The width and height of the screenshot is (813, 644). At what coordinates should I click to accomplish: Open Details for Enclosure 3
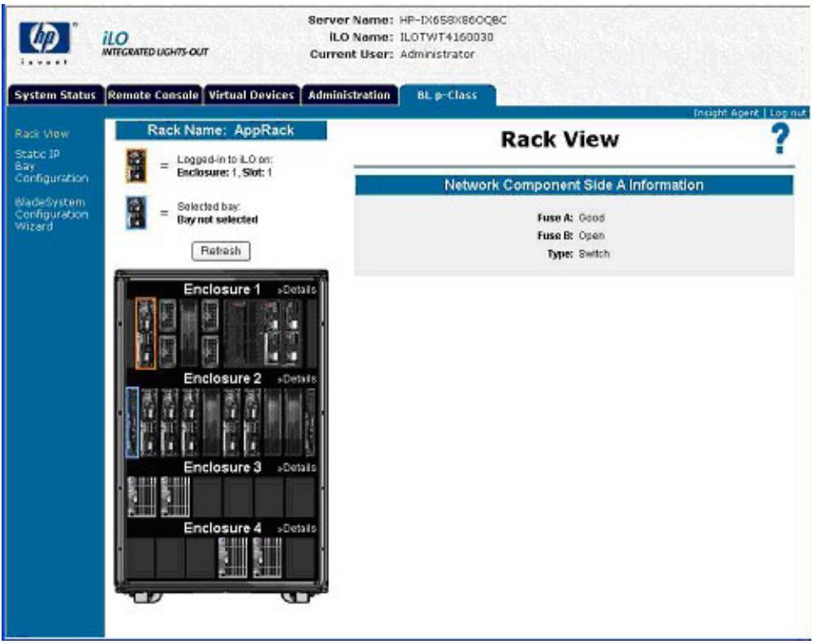tap(296, 468)
